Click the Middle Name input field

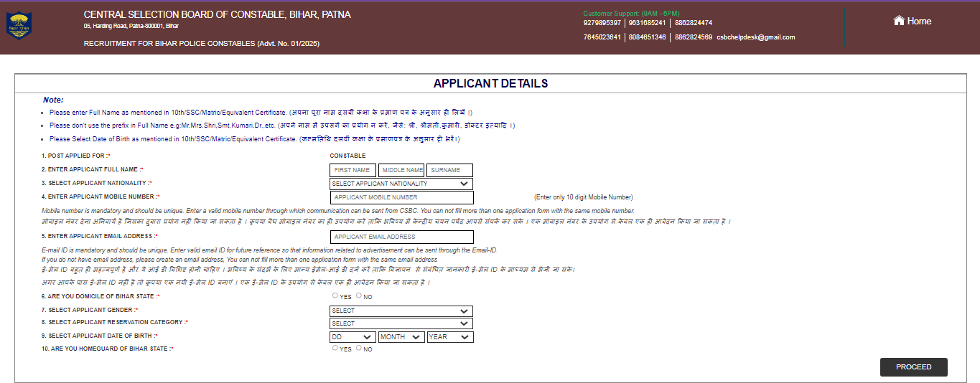point(401,170)
